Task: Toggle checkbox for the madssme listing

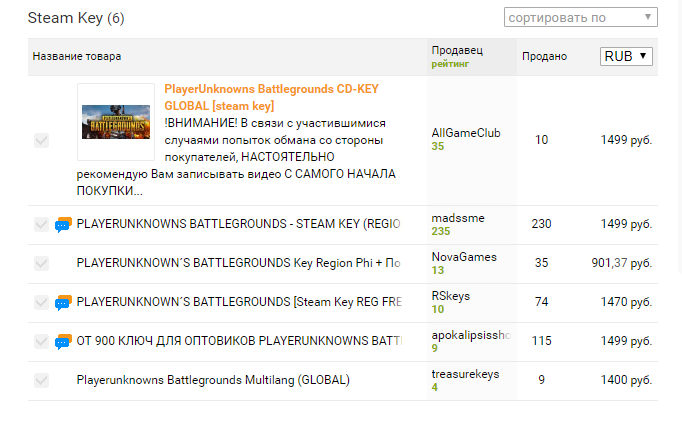Action: point(41,224)
